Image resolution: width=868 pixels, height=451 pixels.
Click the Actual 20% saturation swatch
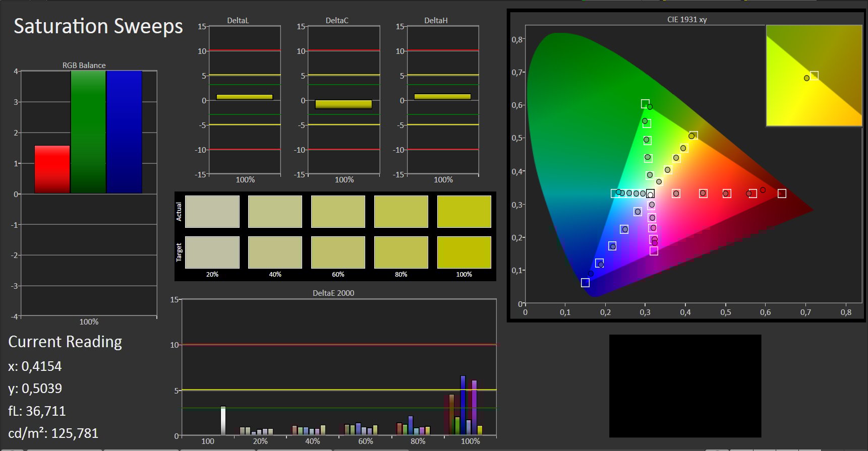point(212,212)
